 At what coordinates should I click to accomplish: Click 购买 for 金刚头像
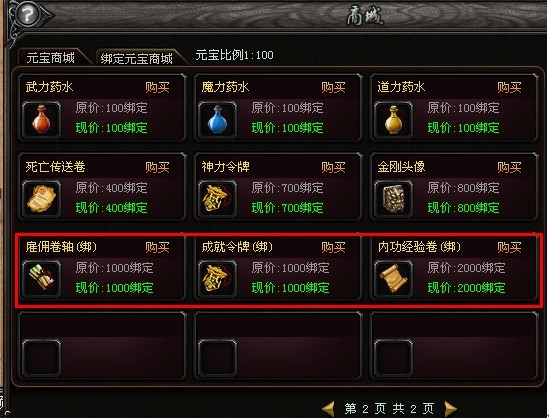[x=509, y=167]
